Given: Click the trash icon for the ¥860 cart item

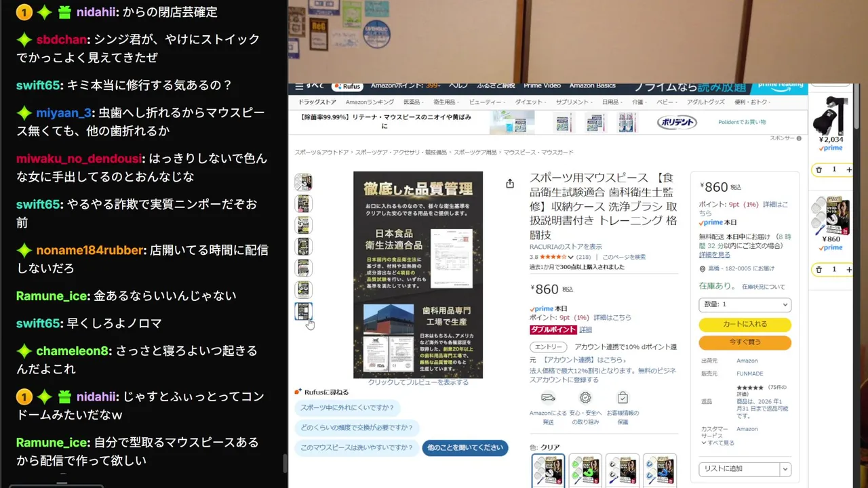Looking at the screenshot, I should 818,269.
